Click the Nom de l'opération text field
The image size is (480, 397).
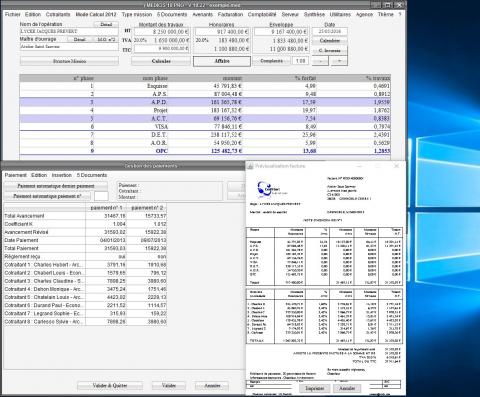(69, 32)
